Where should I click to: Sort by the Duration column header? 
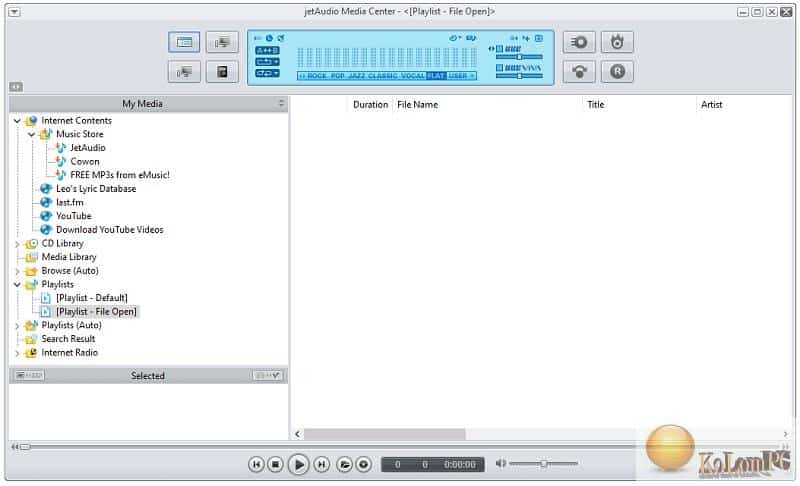pos(370,105)
